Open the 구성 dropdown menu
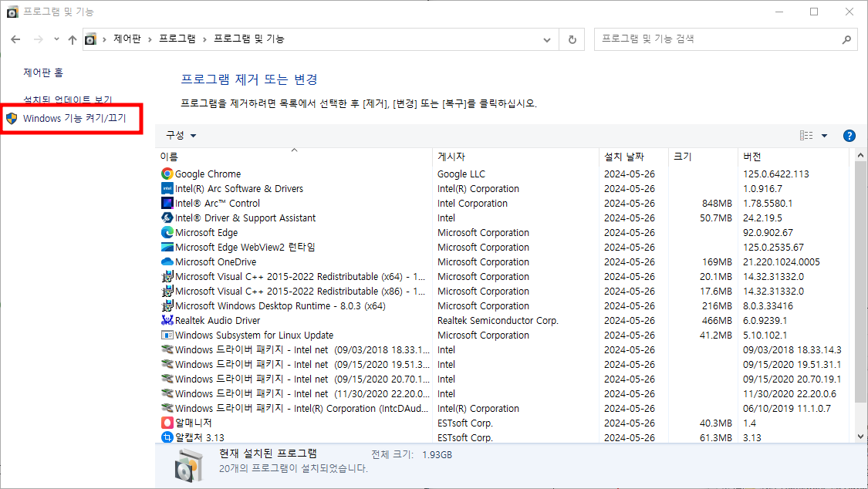 pos(181,136)
